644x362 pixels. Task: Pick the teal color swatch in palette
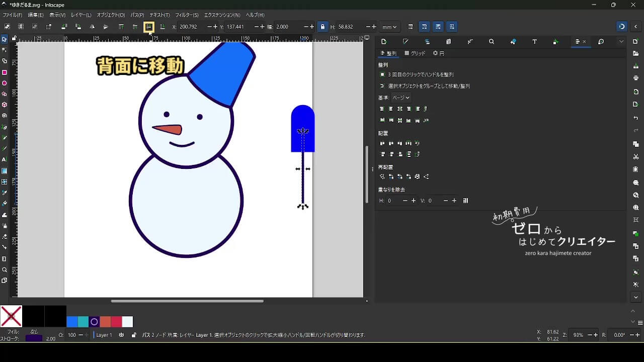coord(83,322)
